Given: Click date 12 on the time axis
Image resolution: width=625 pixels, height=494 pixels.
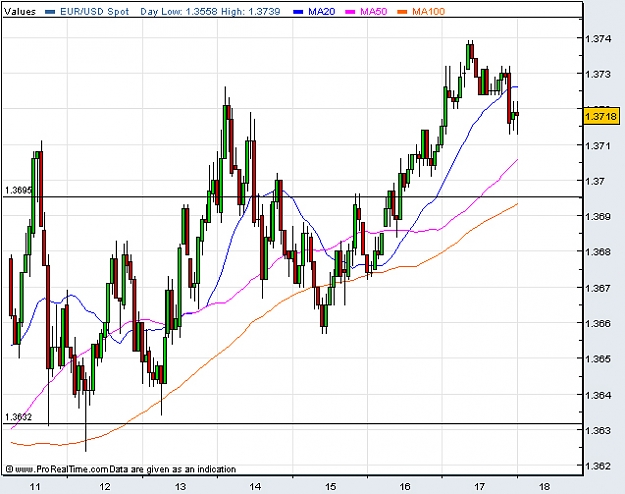Looking at the screenshot, I should click(x=105, y=486).
